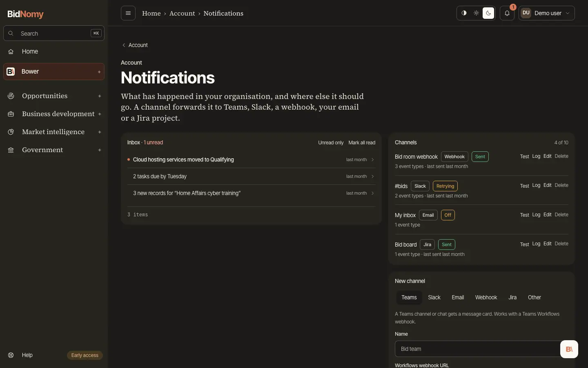The height and width of the screenshot is (368, 588).
Task: Open the Cloud hosting services notification chevron
Action: pos(372,160)
